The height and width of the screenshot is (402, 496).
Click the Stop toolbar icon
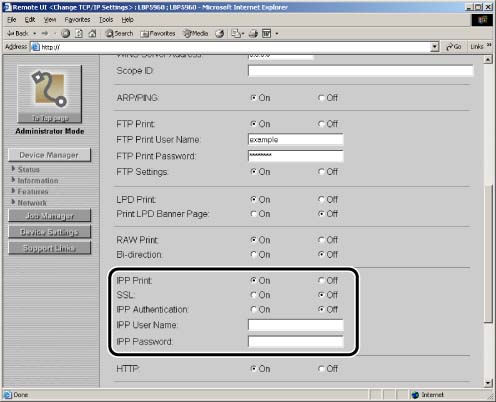click(66, 33)
